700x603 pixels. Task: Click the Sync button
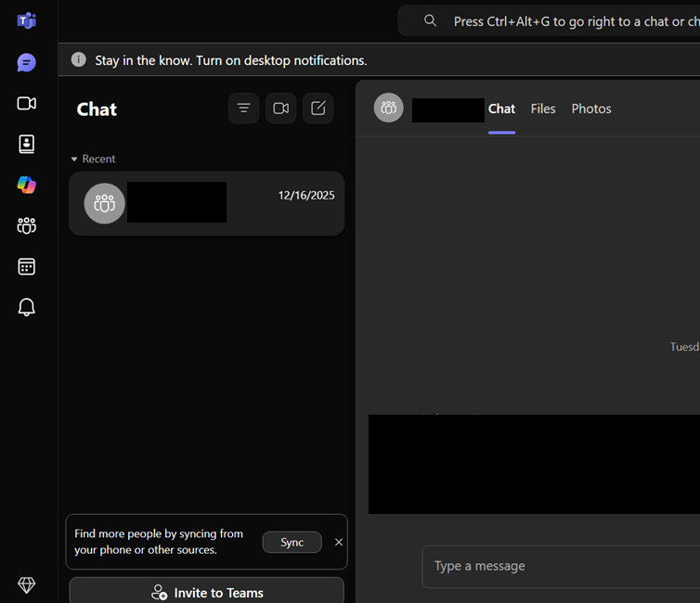pyautogui.click(x=292, y=542)
